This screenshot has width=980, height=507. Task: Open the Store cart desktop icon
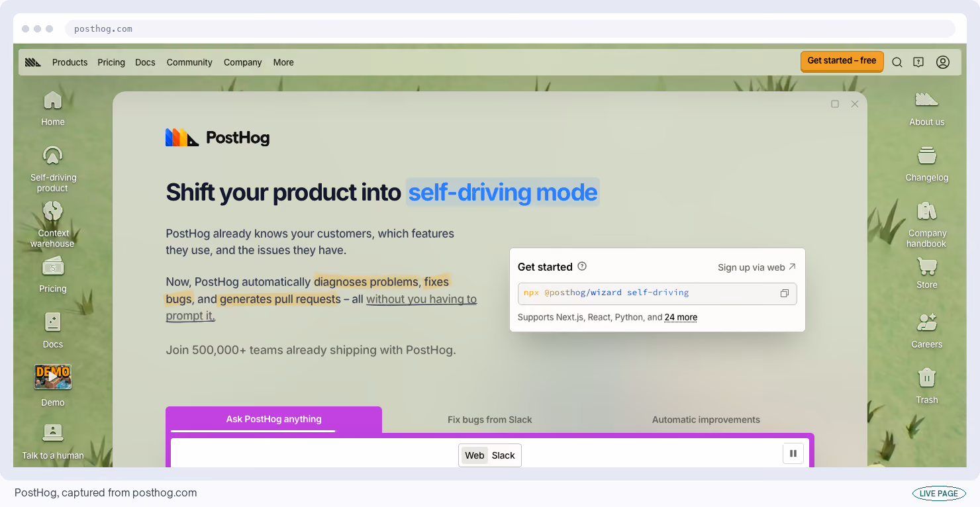tap(927, 266)
